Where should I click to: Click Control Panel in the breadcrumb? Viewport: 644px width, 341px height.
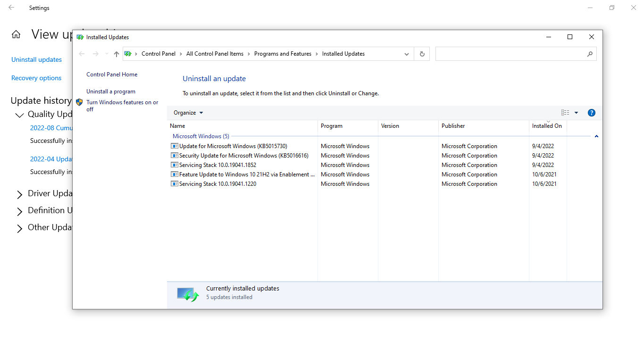(159, 54)
